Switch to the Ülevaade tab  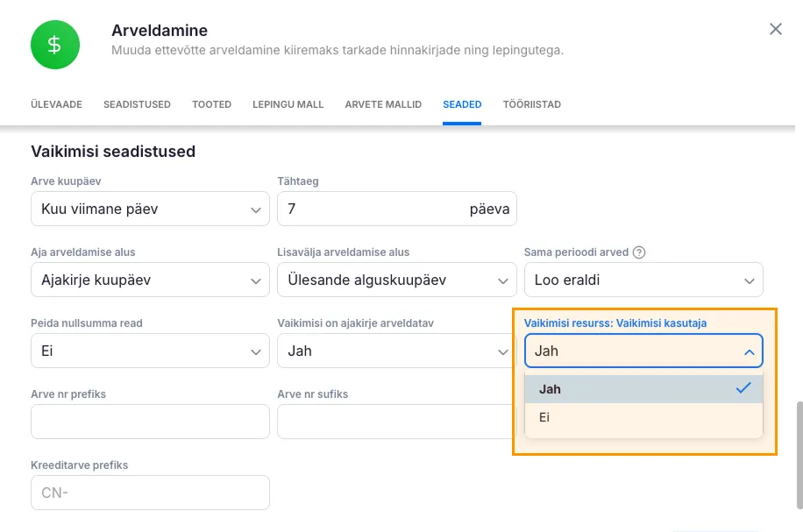click(x=56, y=104)
